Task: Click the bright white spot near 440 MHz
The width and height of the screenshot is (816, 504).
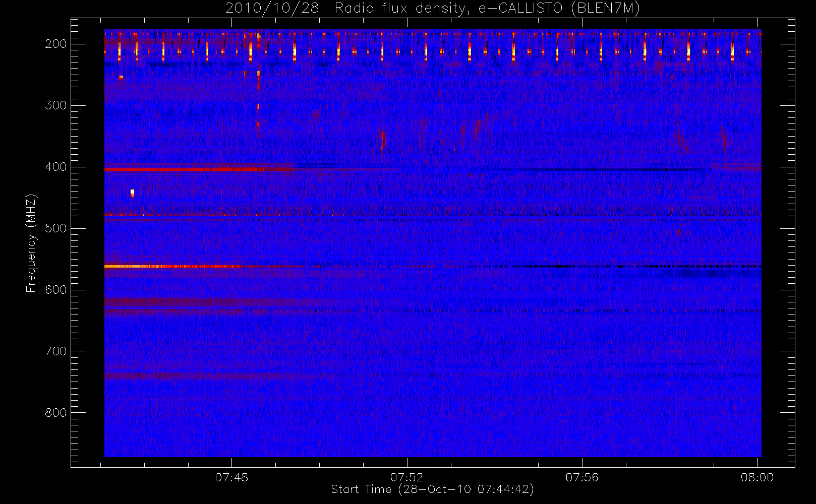Action: (132, 192)
